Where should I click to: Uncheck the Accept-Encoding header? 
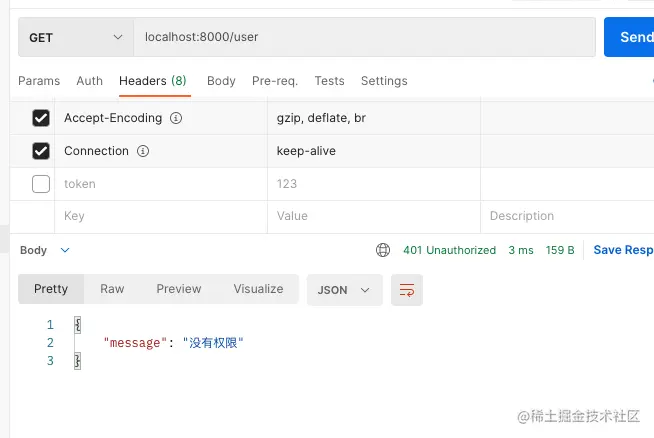click(x=41, y=118)
